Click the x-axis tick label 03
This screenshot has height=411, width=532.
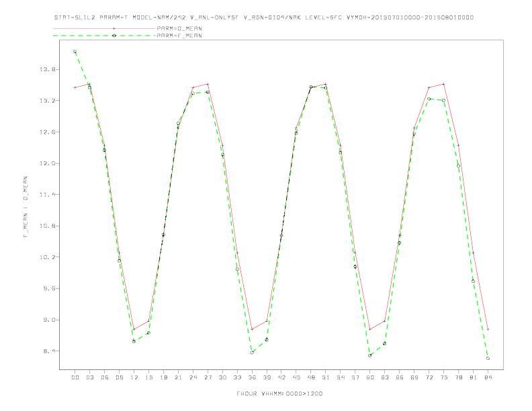tap(89, 377)
